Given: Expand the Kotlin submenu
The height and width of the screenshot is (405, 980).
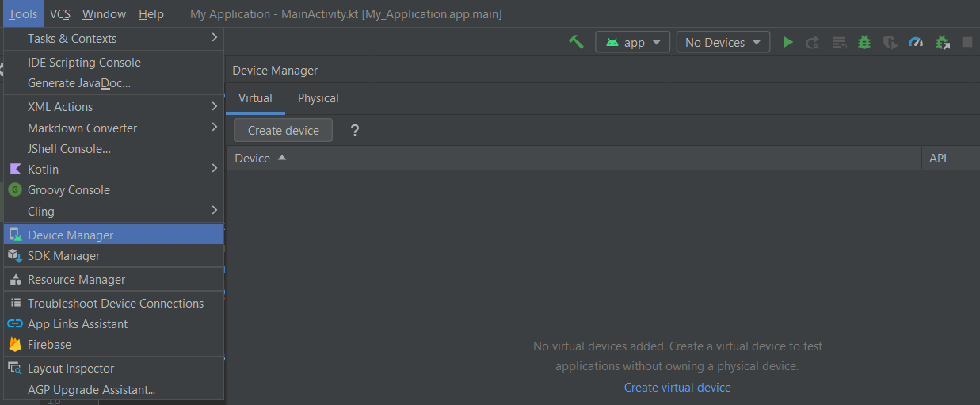Looking at the screenshot, I should coord(112,169).
